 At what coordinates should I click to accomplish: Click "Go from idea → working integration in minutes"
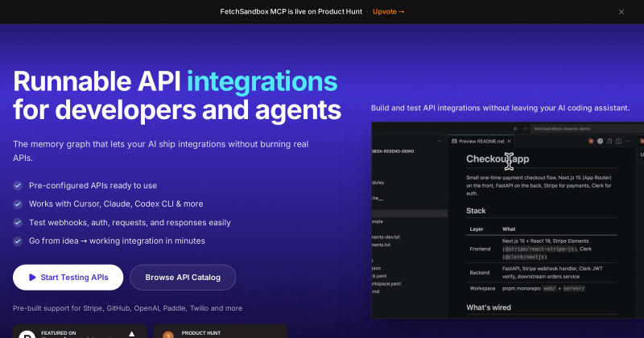[117, 241]
